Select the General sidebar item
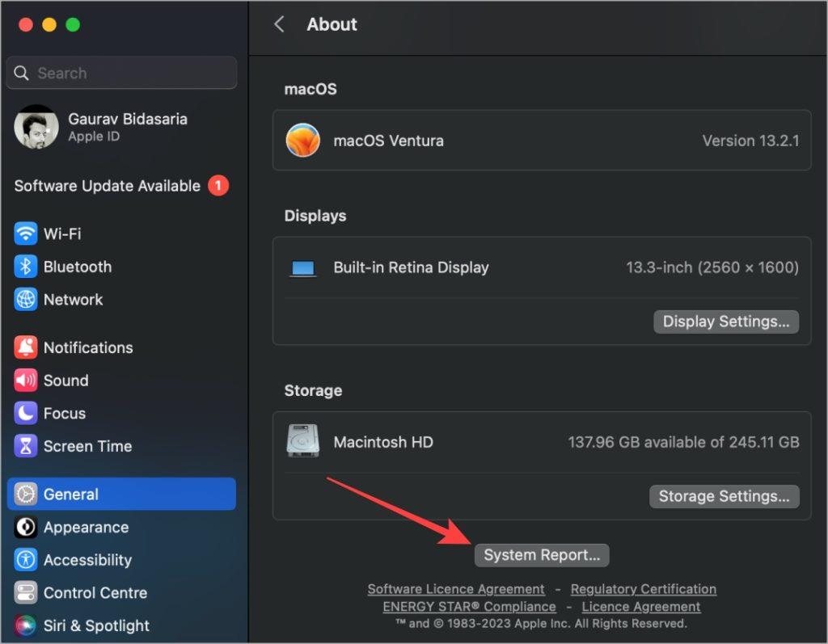 [x=121, y=494]
